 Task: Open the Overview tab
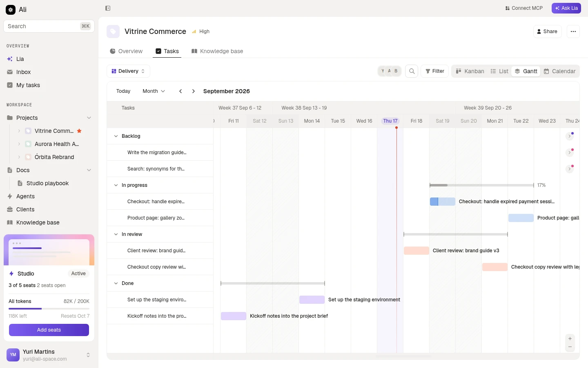(126, 51)
